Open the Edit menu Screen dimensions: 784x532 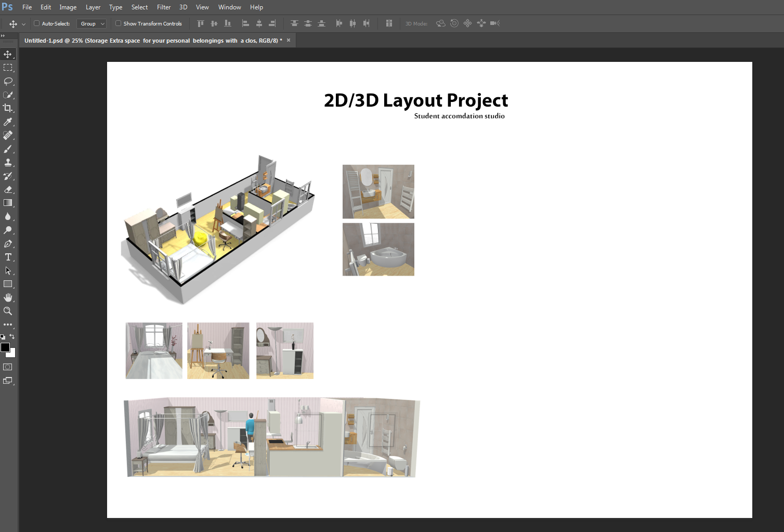point(46,7)
